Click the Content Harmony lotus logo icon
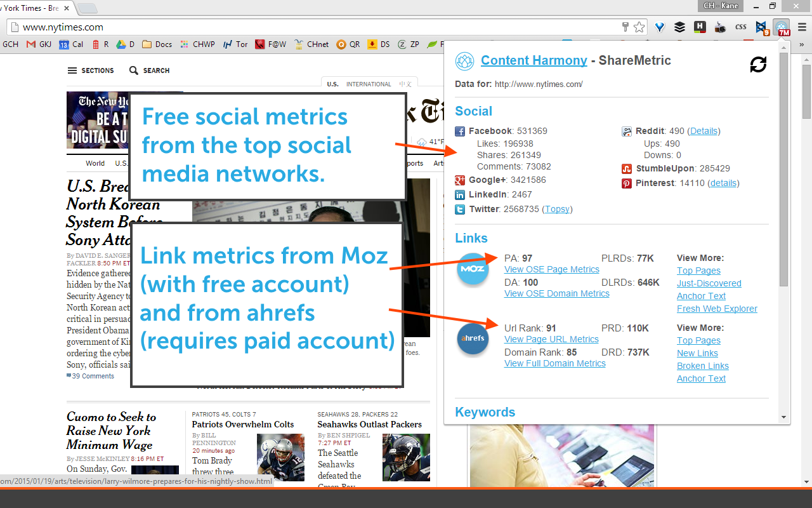812x508 pixels. point(465,61)
